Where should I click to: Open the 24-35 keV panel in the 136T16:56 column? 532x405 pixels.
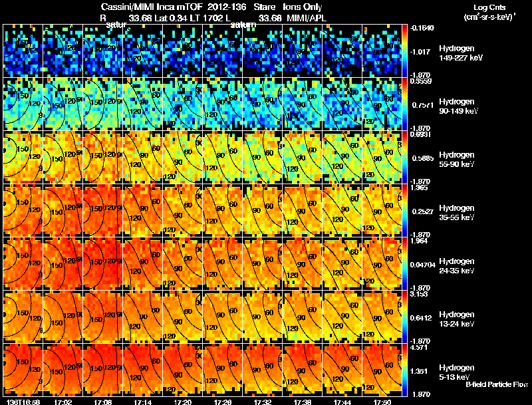point(23,264)
